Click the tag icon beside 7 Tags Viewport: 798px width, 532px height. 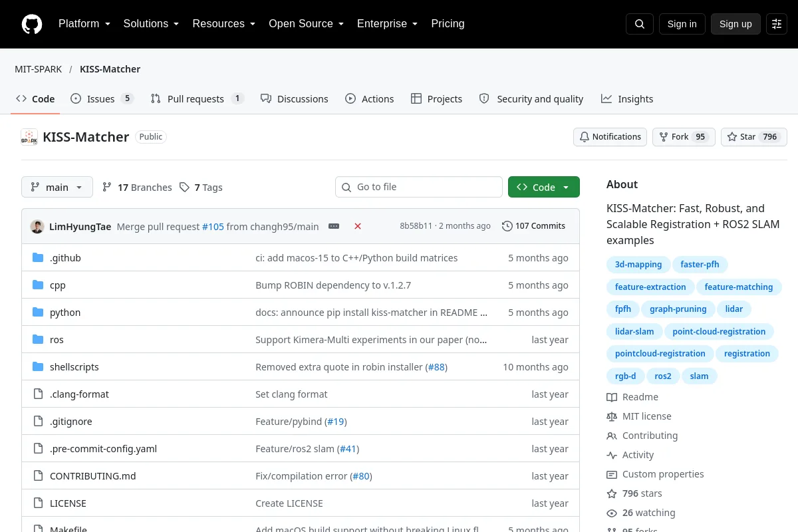pyautogui.click(x=184, y=188)
